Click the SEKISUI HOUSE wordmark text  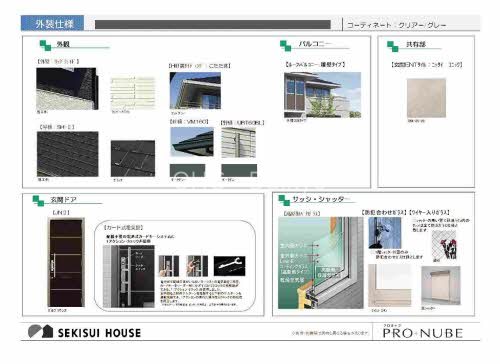(x=99, y=333)
